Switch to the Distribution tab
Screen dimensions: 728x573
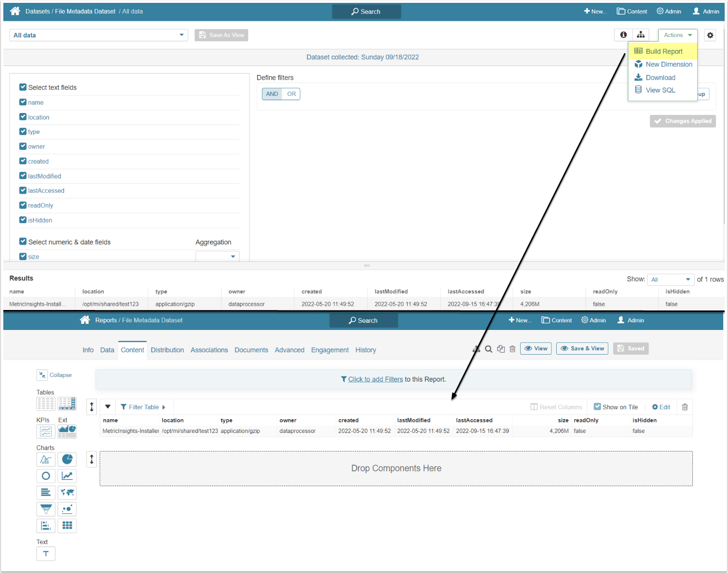(168, 350)
